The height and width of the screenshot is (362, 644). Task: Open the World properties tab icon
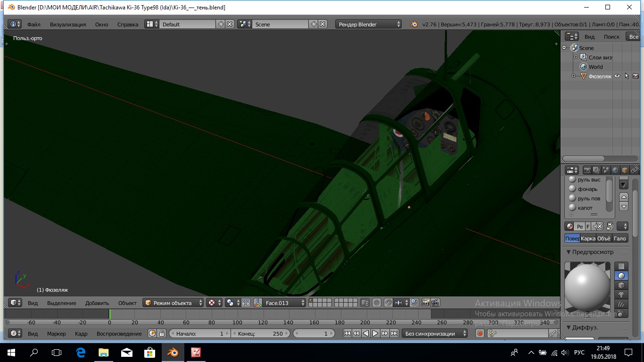[615, 170]
